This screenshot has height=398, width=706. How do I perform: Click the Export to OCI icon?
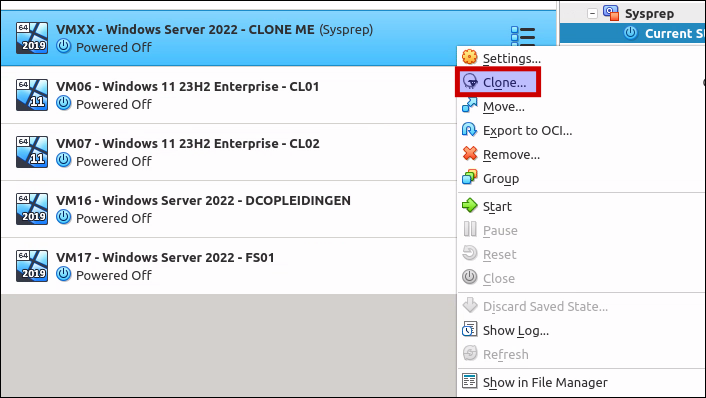tap(470, 130)
